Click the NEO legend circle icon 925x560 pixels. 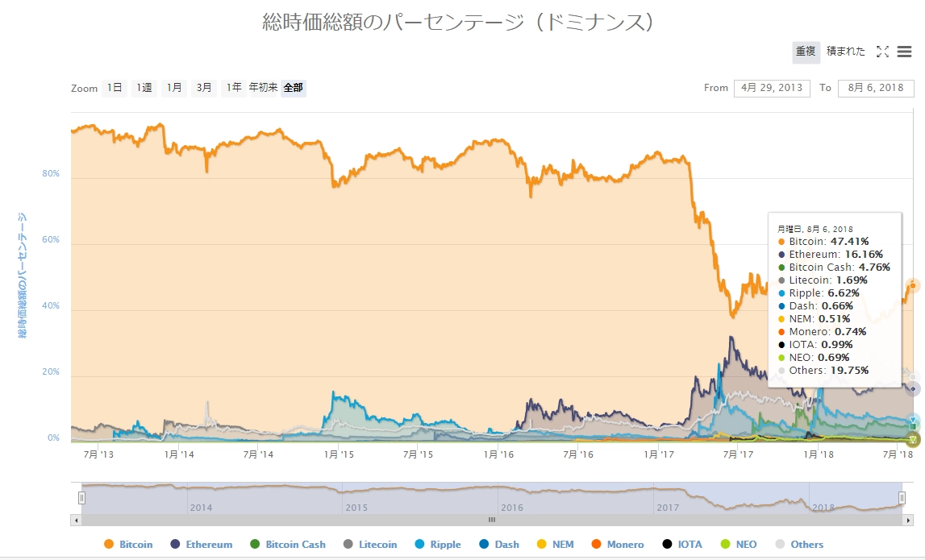pos(726,545)
